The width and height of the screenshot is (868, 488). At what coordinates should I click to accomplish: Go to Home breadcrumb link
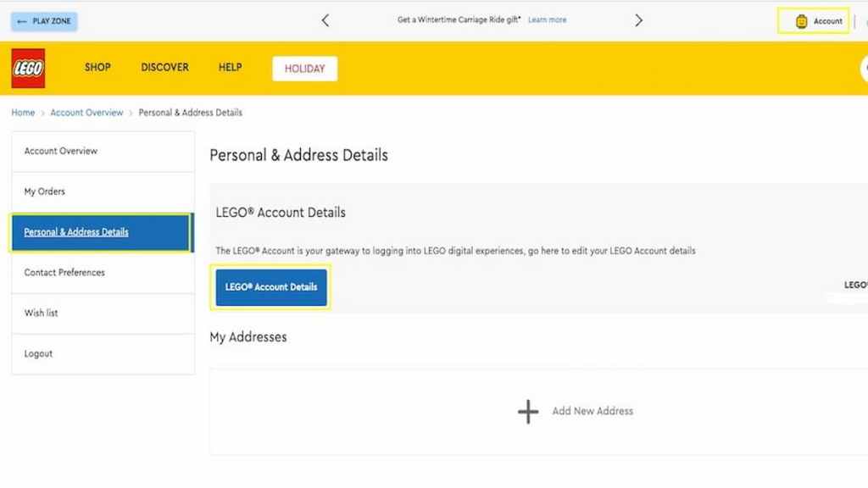click(23, 113)
